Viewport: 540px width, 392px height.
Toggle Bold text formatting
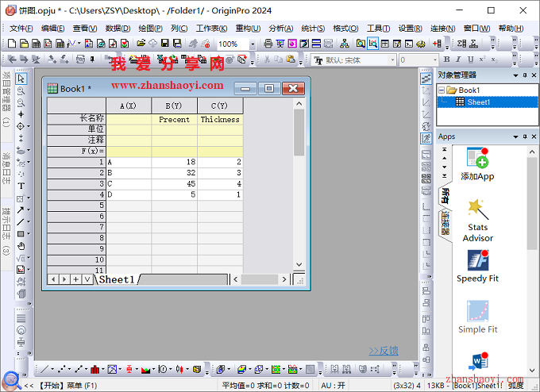(x=446, y=60)
